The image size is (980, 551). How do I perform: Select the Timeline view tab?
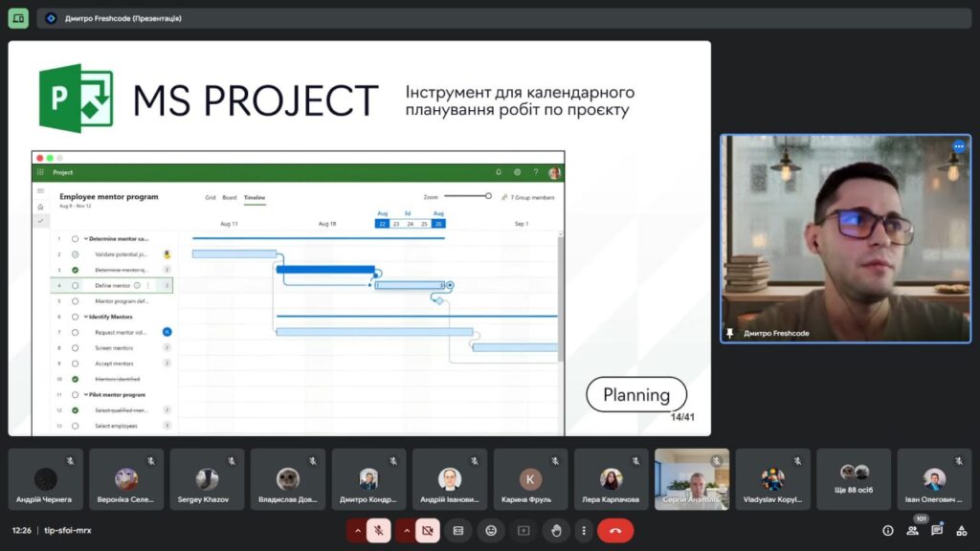pyautogui.click(x=255, y=197)
